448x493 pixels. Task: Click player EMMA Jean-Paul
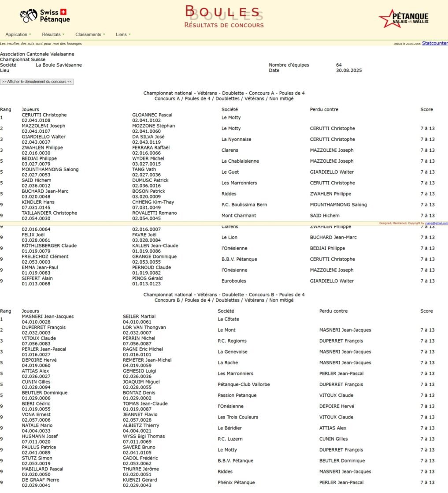tap(40, 268)
